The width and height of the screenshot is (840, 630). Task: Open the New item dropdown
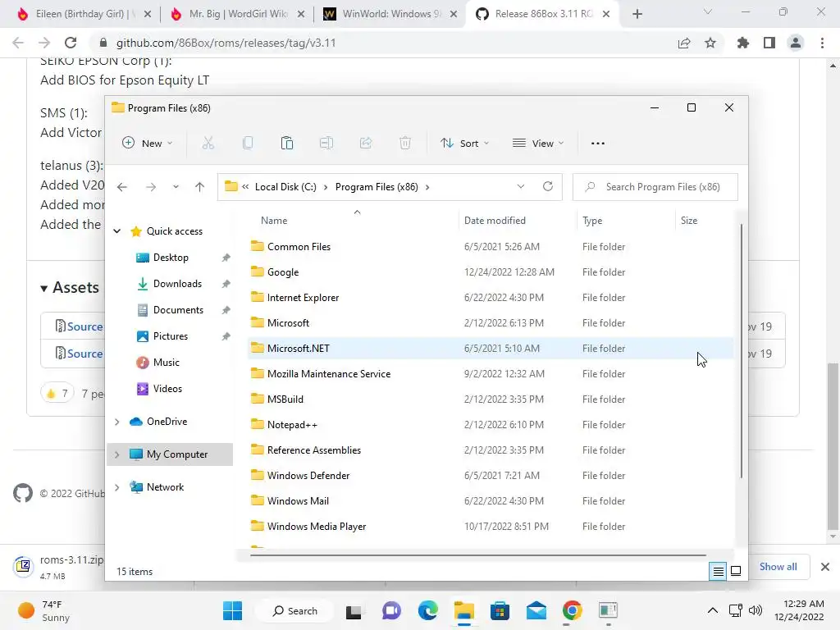pos(148,143)
